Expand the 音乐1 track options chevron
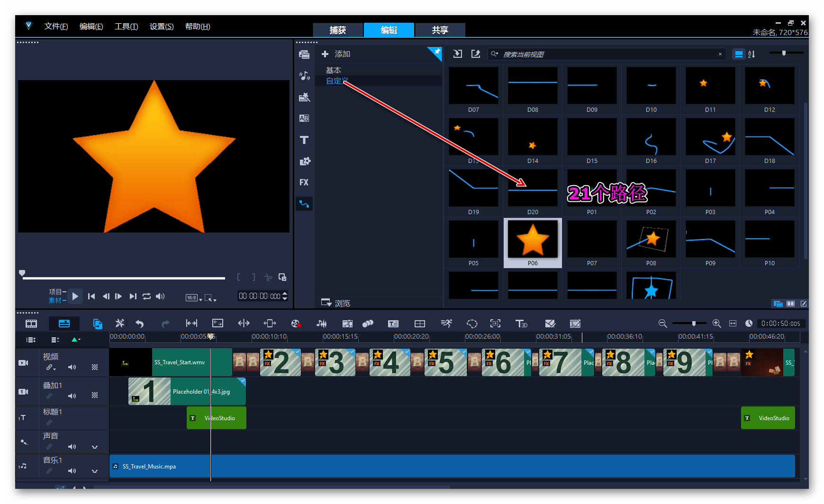The height and width of the screenshot is (504, 824). click(95, 471)
